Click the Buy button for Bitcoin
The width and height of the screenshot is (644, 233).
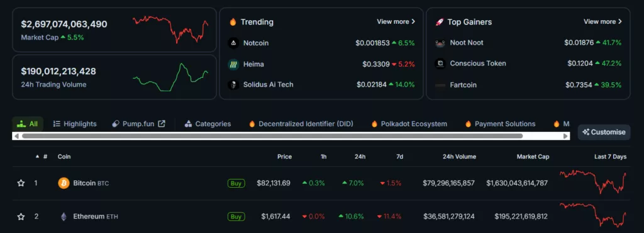(236, 183)
